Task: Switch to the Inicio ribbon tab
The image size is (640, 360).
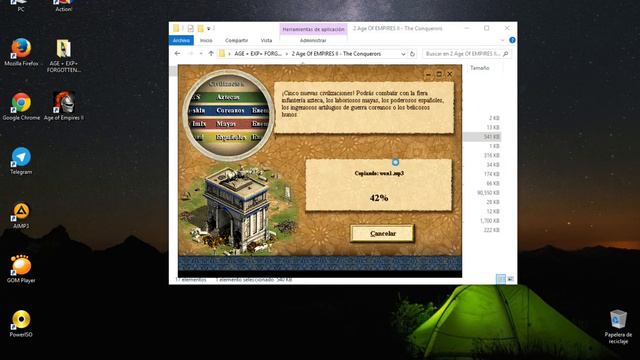Action: 206,40
